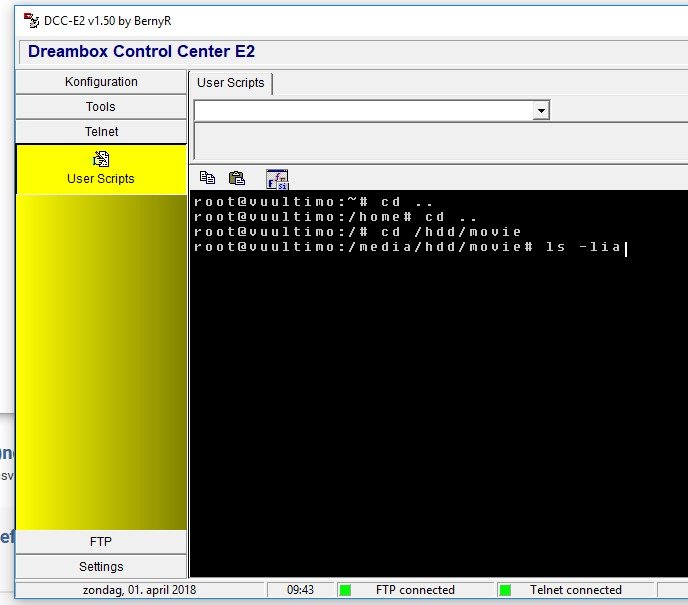The height and width of the screenshot is (605, 688).
Task: Click the paste clipboard icon above the terminal
Action: click(237, 178)
